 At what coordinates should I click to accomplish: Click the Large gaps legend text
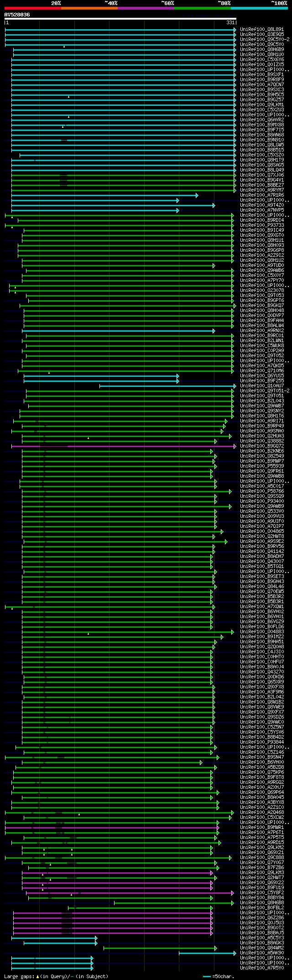click(x=57, y=976)
